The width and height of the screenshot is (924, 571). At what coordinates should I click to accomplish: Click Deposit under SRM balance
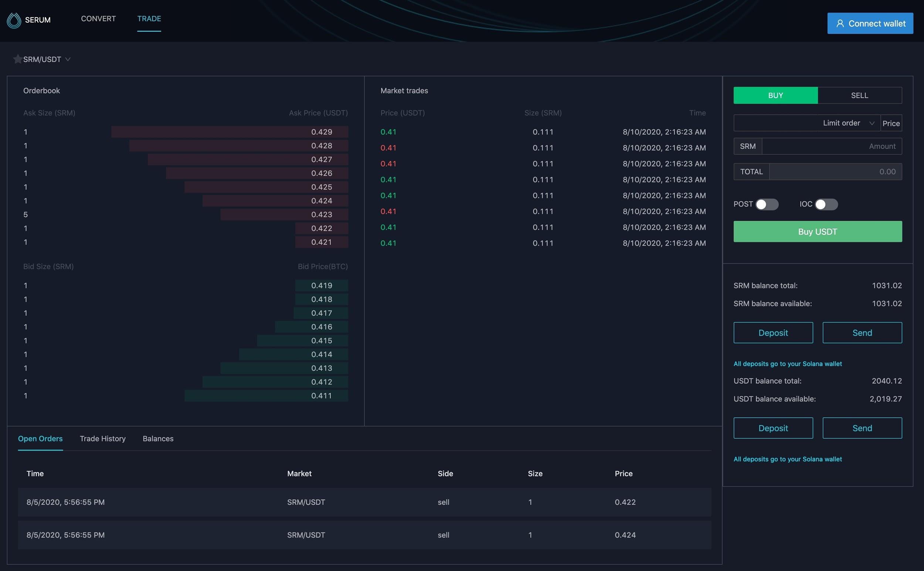[773, 333]
